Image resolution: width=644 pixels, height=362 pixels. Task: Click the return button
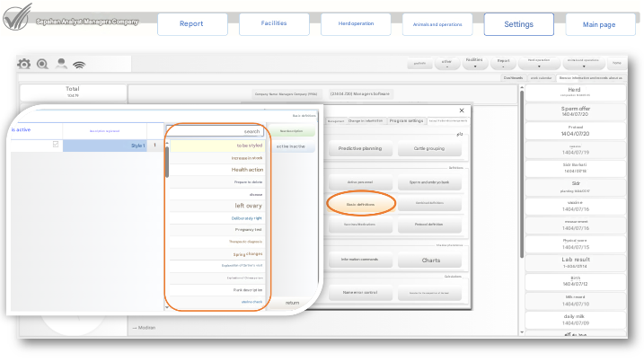point(293,303)
